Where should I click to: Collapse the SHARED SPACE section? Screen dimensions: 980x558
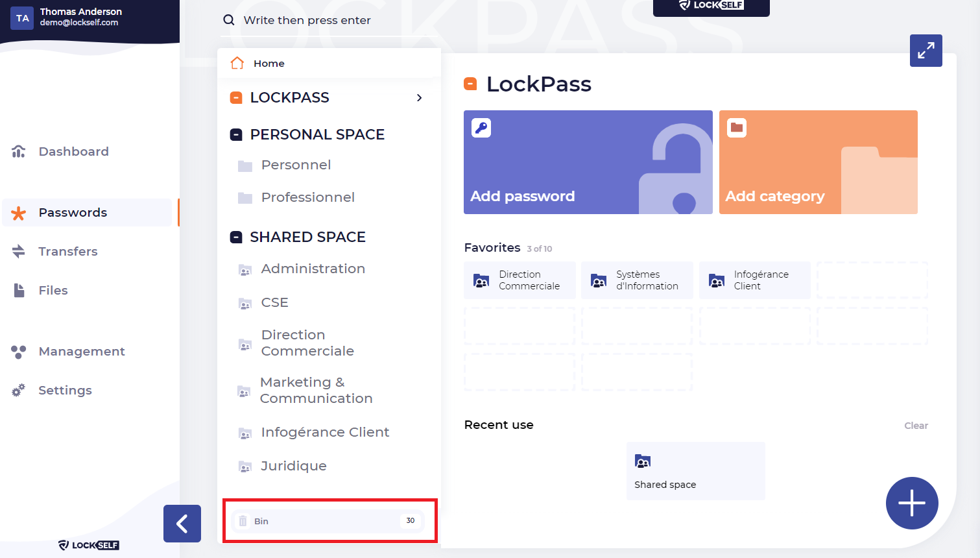click(x=236, y=237)
